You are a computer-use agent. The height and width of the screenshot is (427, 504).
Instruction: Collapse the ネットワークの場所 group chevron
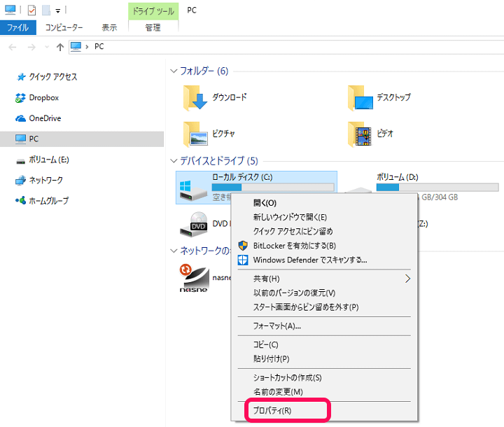coord(174,251)
